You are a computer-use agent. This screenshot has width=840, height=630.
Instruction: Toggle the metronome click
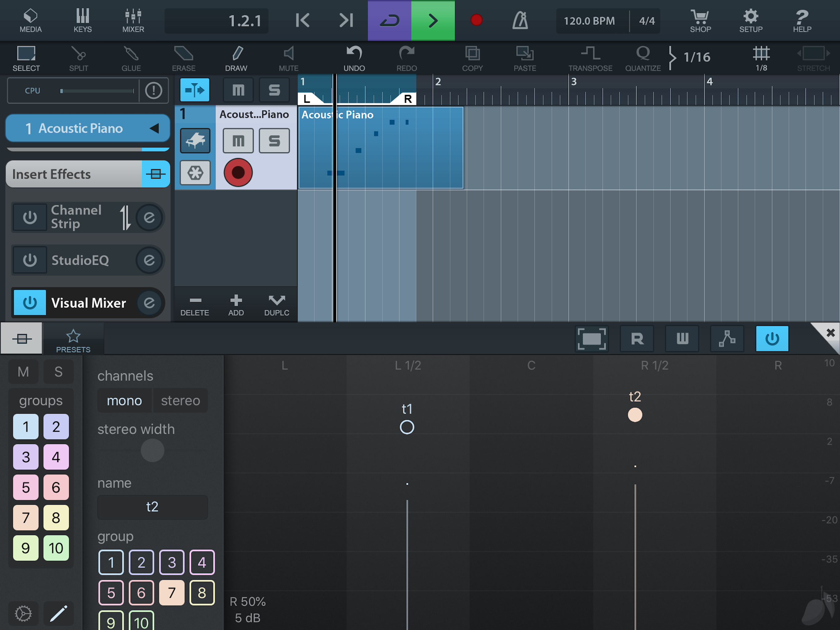click(520, 20)
